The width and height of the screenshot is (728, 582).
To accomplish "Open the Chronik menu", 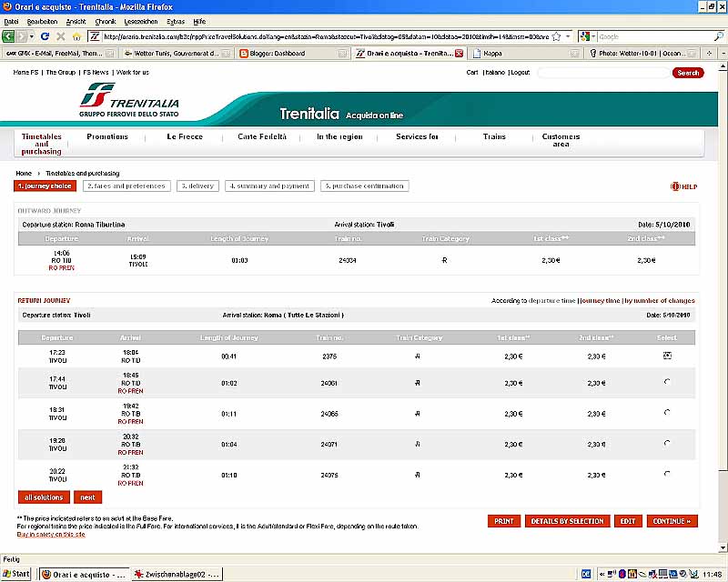I will (x=106, y=21).
